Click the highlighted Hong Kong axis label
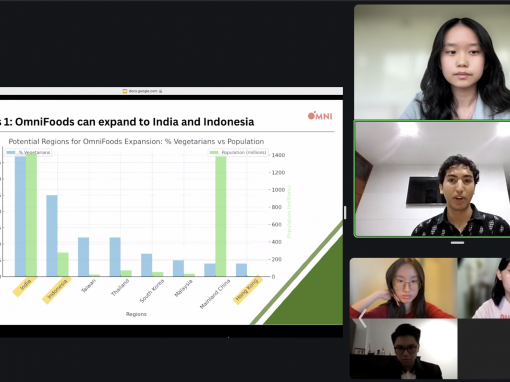This screenshot has height=382, width=510. click(247, 289)
